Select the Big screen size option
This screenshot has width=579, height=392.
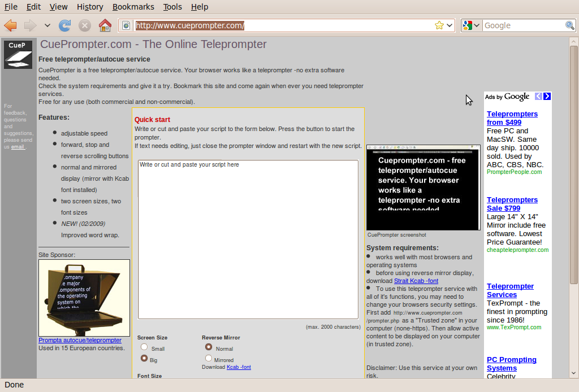point(144,359)
